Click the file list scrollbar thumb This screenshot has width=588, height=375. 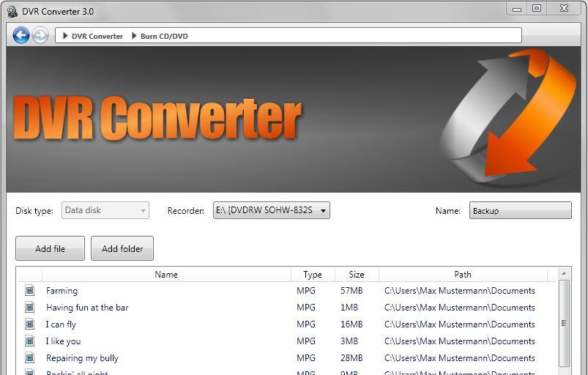[x=564, y=323]
